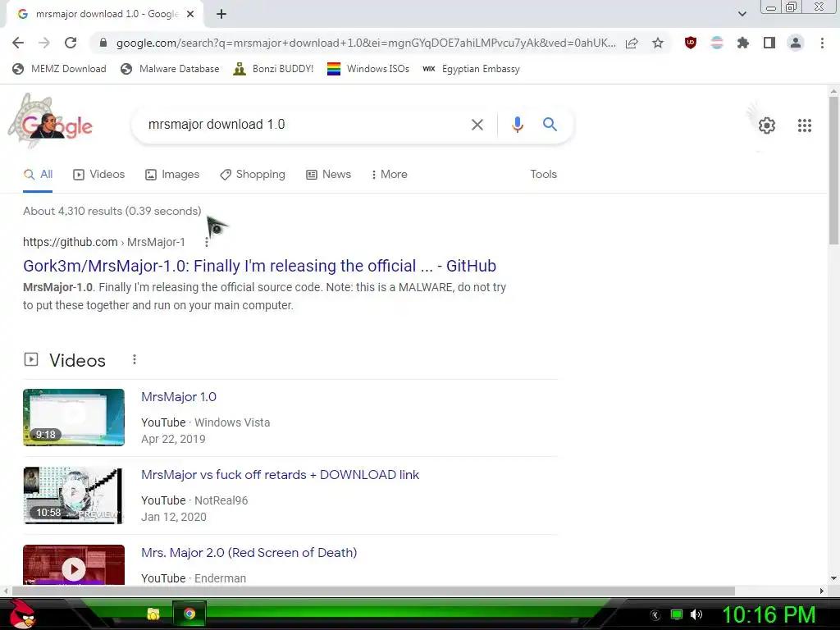Viewport: 840px width, 630px height.
Task: Click the horizontal page scrollbar thumb
Action: tap(373, 591)
